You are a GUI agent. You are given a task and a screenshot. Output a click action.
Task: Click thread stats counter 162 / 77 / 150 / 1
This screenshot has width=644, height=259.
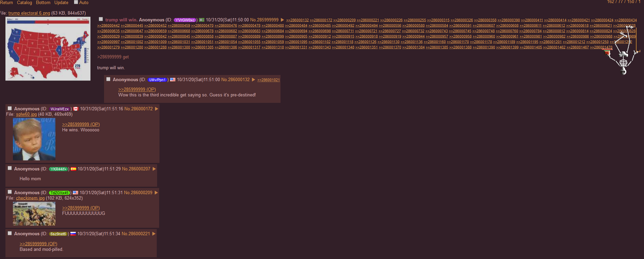point(624,2)
